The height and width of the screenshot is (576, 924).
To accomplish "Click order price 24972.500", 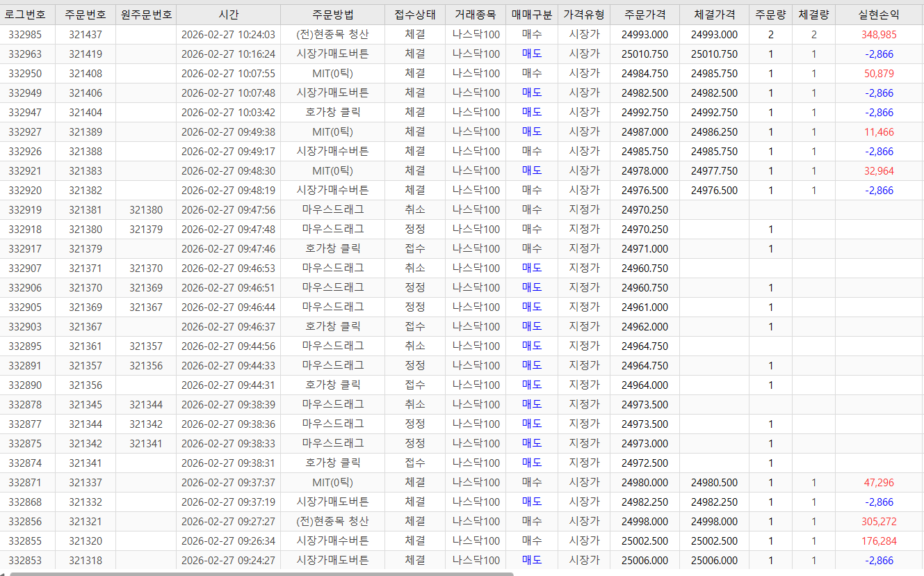I will (x=645, y=463).
